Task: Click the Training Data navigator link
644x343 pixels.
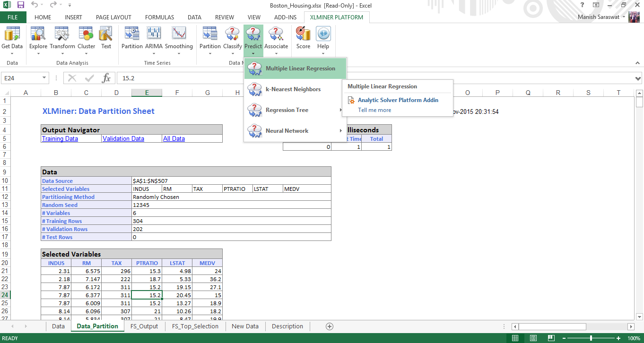Action: click(x=60, y=139)
